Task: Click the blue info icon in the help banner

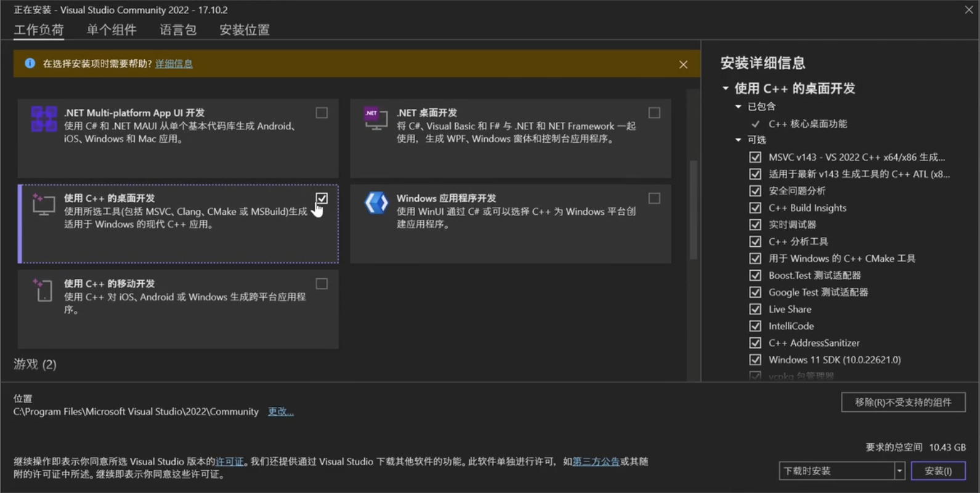Action: click(x=30, y=63)
